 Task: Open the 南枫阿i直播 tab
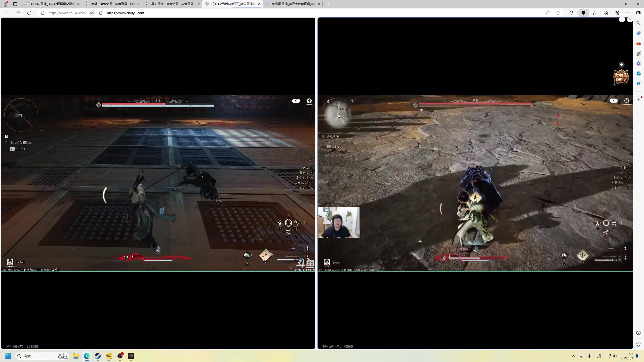[293, 4]
